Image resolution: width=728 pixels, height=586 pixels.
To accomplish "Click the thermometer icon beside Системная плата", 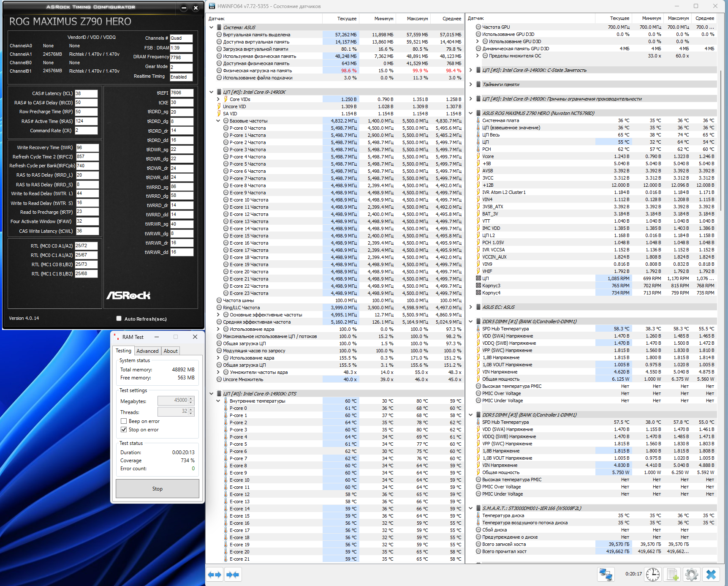I will click(x=478, y=120).
